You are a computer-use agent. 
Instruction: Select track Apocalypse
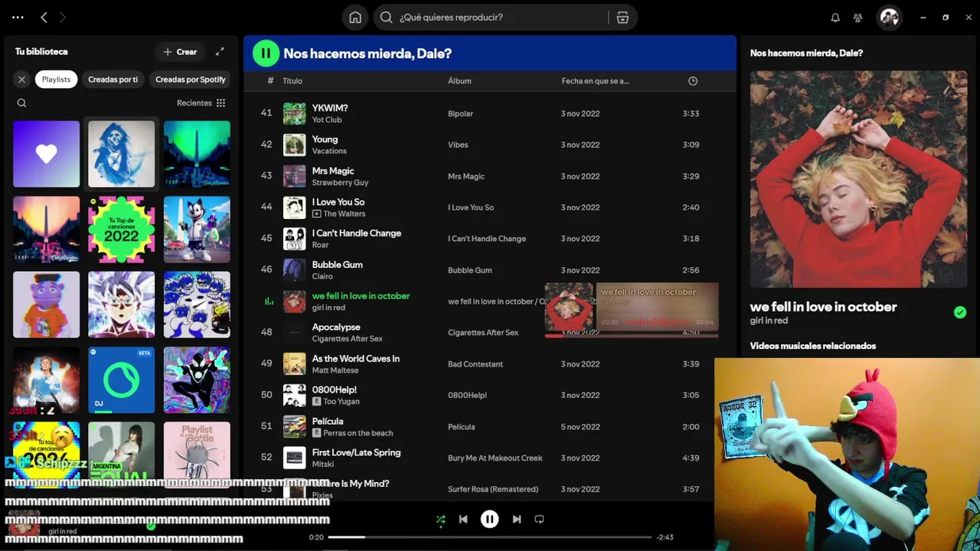coord(336,327)
